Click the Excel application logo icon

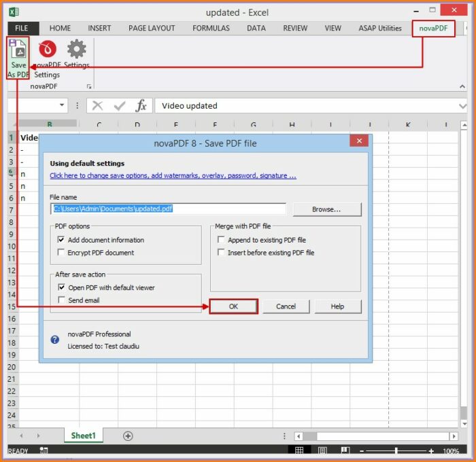[14, 12]
